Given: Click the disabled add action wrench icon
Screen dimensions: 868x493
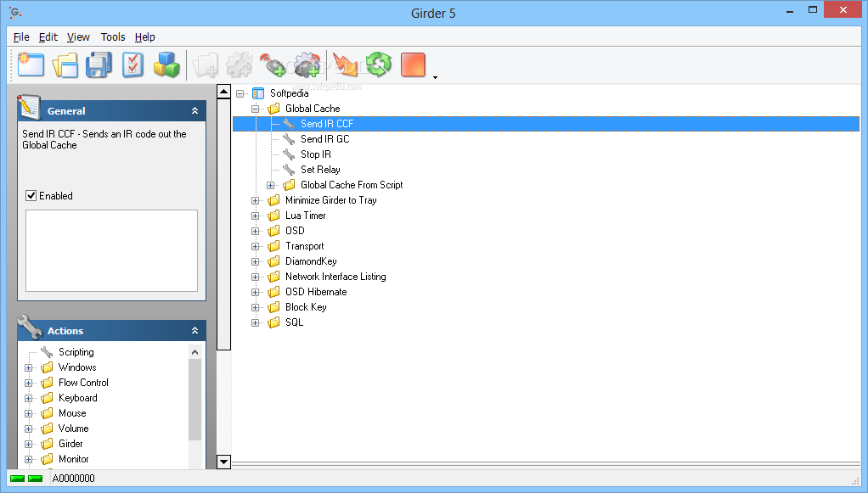Looking at the screenshot, I should pyautogui.click(x=240, y=64).
